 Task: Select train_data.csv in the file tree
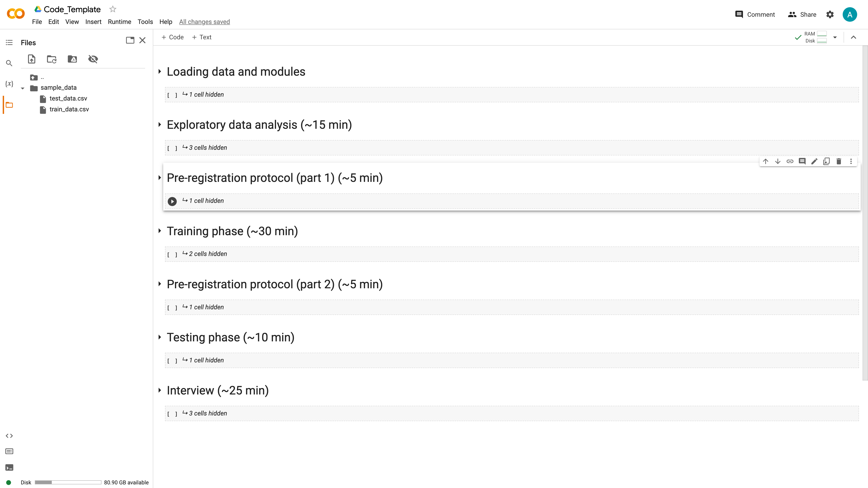pyautogui.click(x=69, y=109)
